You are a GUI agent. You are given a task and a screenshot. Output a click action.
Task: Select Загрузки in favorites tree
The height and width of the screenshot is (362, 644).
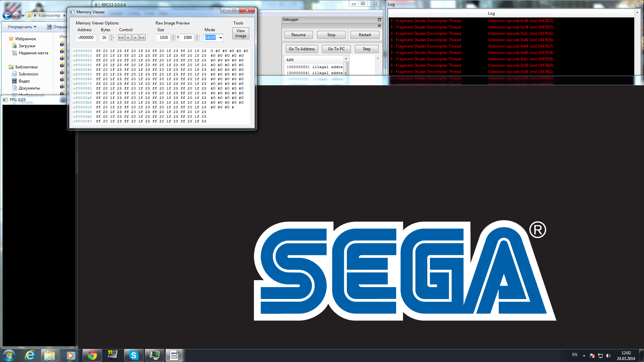tap(27, 46)
